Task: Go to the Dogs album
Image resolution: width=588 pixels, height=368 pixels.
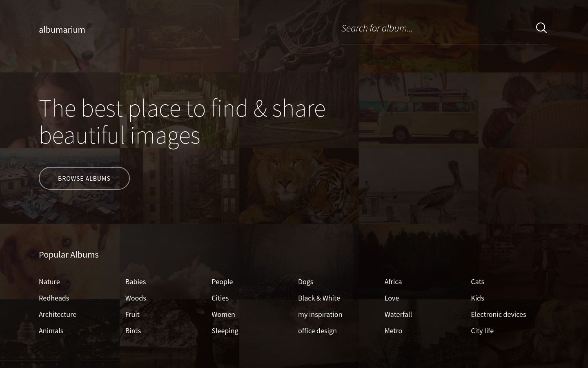Action: pos(305,282)
